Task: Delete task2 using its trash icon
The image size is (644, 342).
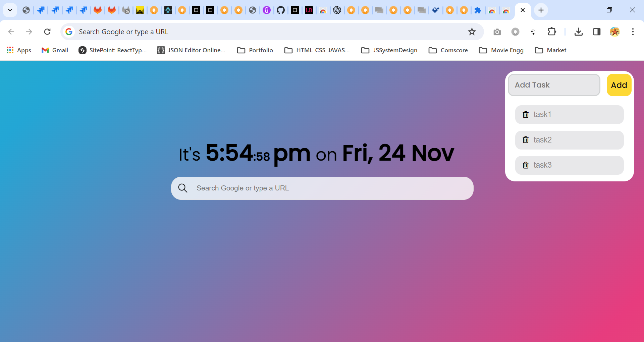Action: (525, 140)
